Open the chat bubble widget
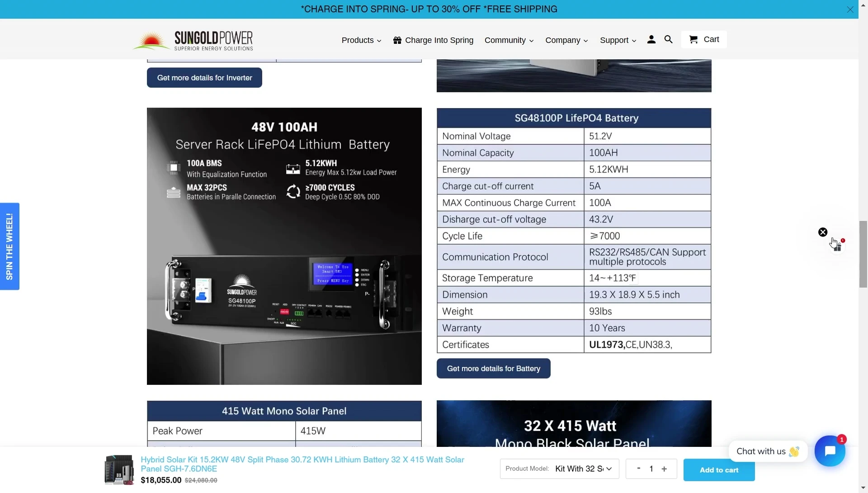Viewport: 868px width, 493px height. pos(830,451)
